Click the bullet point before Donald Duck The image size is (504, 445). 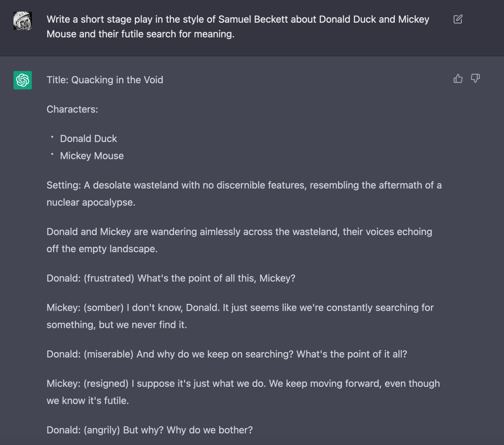(x=52, y=137)
